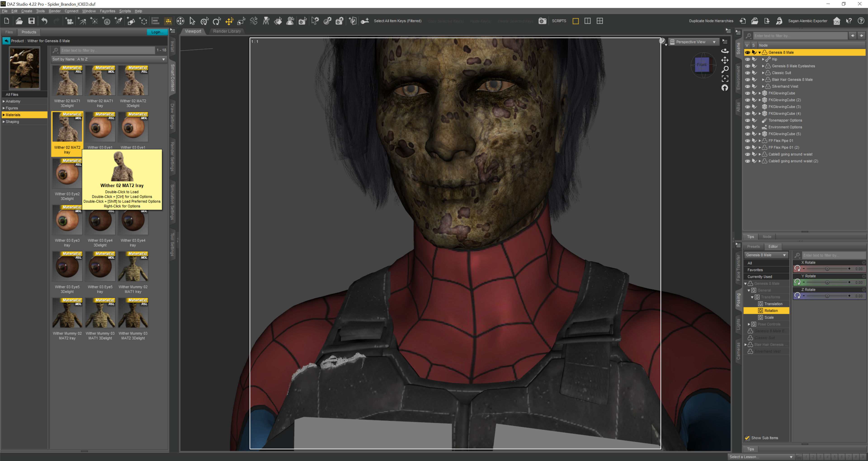Open the Select a Lesson dropdown

click(761, 457)
